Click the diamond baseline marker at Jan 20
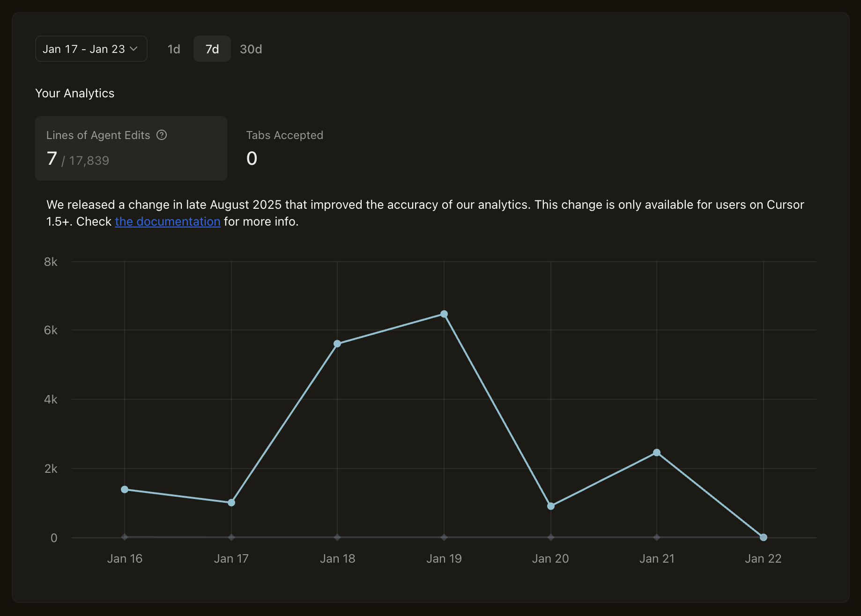Viewport: 861px width, 616px height. 551,537
